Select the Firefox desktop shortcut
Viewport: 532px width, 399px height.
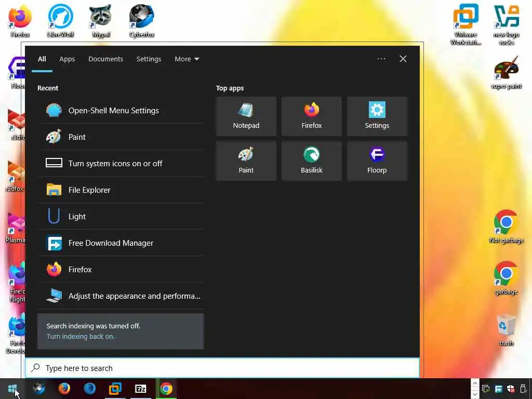[x=20, y=21]
